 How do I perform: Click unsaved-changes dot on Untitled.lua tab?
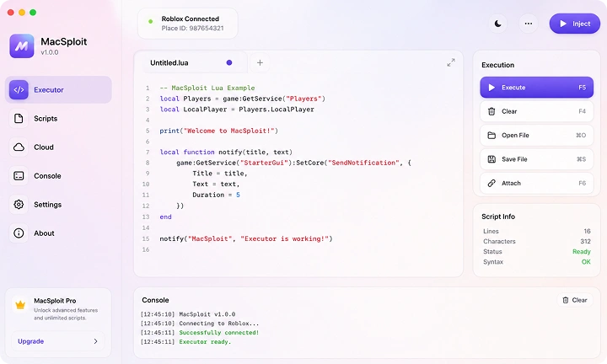pyautogui.click(x=229, y=62)
